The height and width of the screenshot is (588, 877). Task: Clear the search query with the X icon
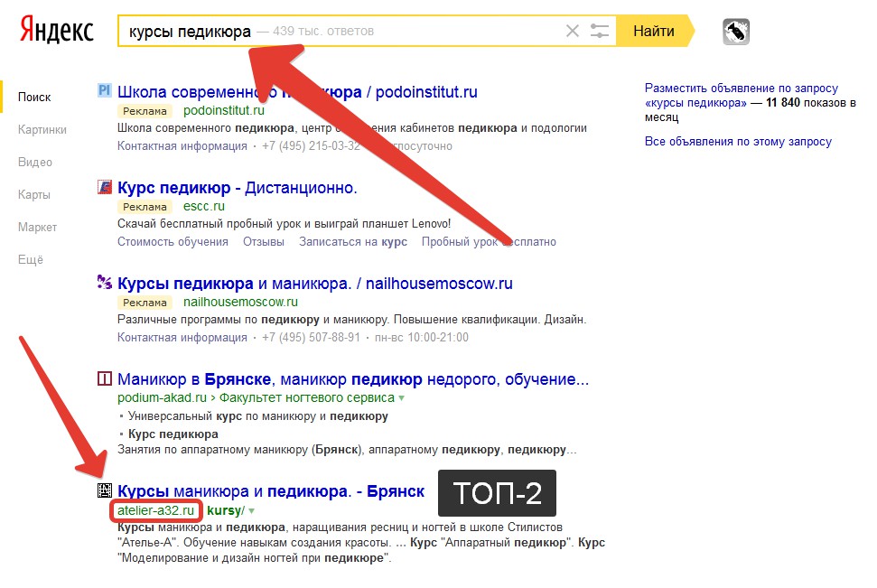[x=573, y=31]
